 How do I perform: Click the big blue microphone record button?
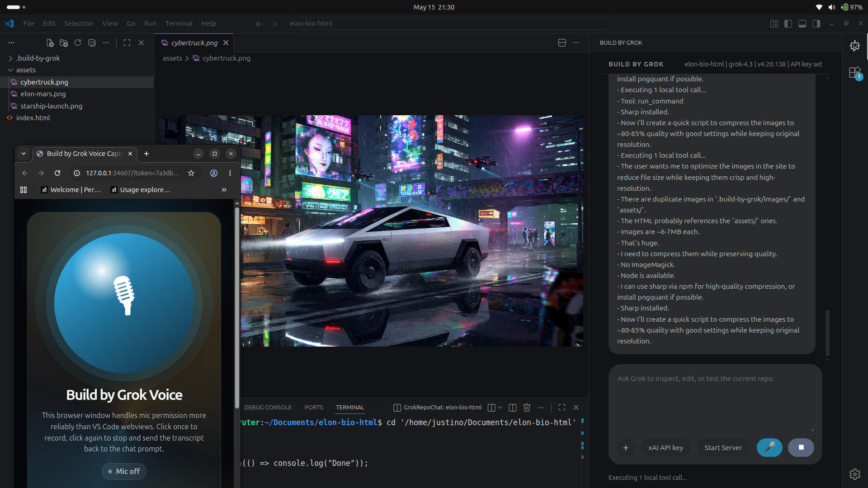[124, 303]
